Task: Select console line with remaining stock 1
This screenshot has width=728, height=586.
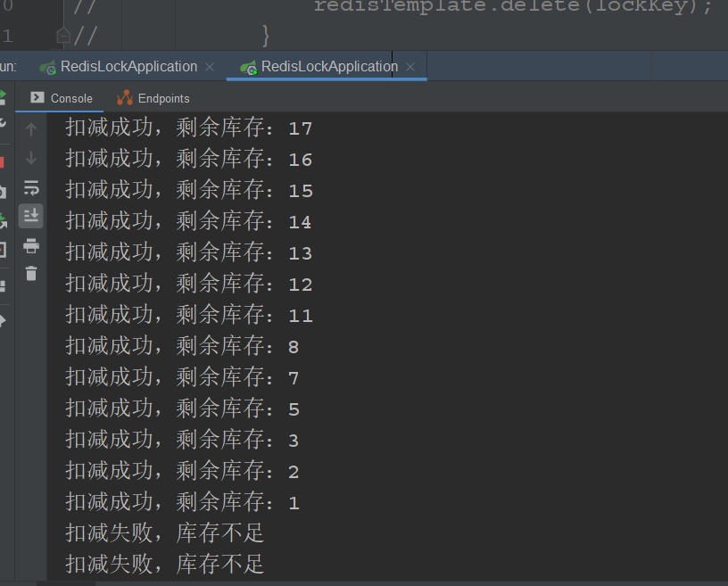Action: point(183,502)
